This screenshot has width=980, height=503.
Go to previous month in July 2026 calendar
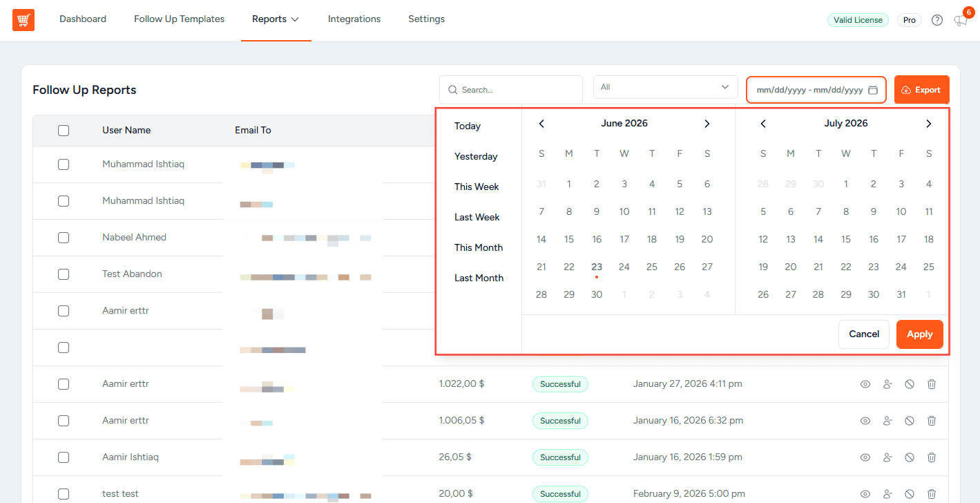point(763,124)
